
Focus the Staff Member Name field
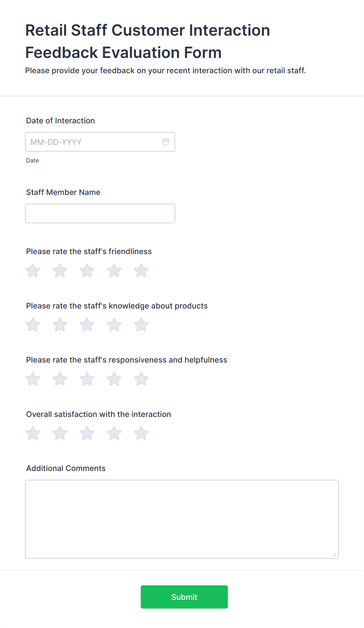pos(100,213)
